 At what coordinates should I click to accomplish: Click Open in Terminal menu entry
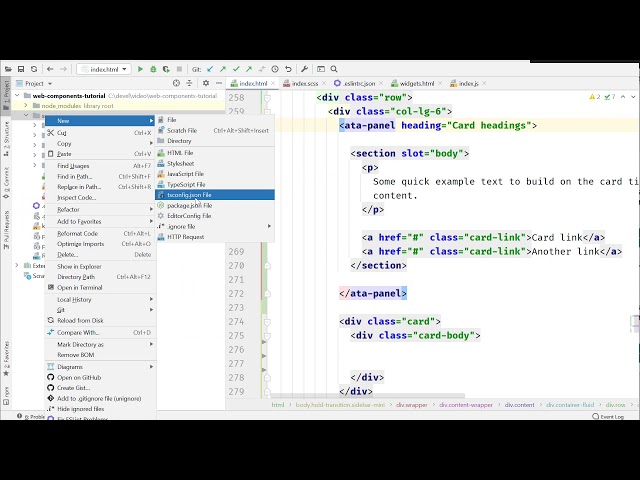100,287
